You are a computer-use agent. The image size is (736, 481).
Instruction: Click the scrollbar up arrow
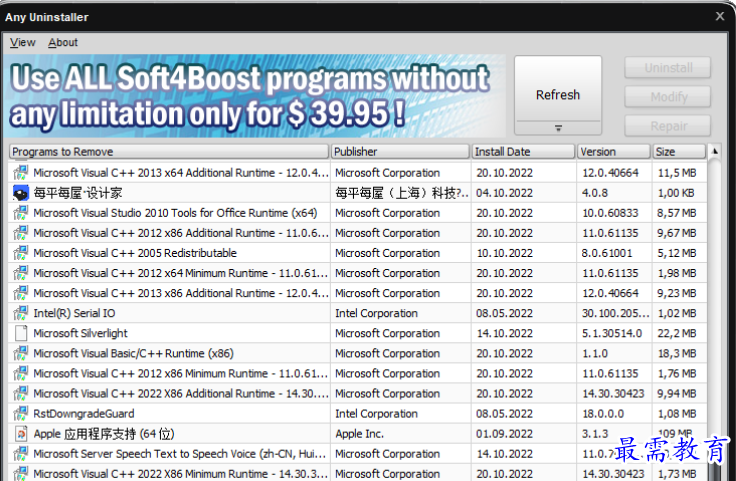pos(714,152)
